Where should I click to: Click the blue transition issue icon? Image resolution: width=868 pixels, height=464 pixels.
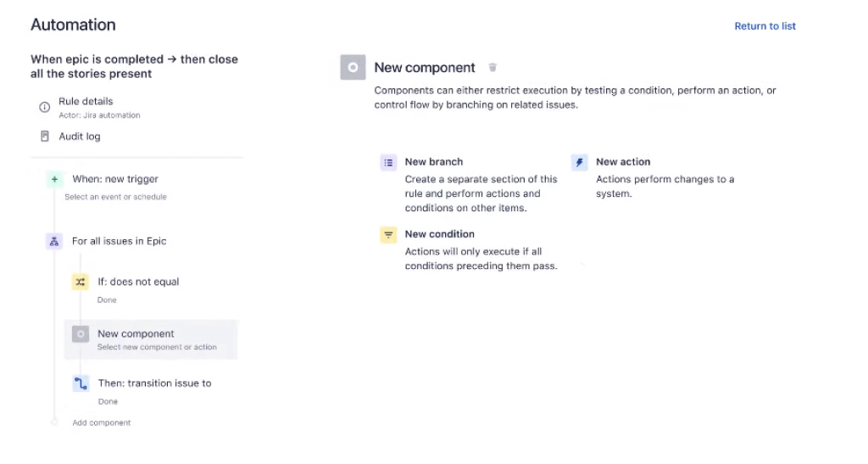(81, 383)
